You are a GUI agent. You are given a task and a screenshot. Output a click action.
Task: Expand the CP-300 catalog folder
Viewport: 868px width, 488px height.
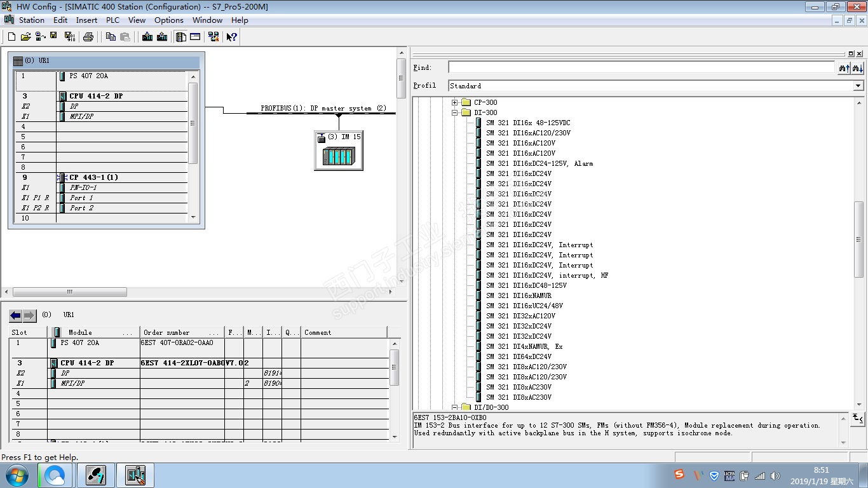(x=455, y=102)
